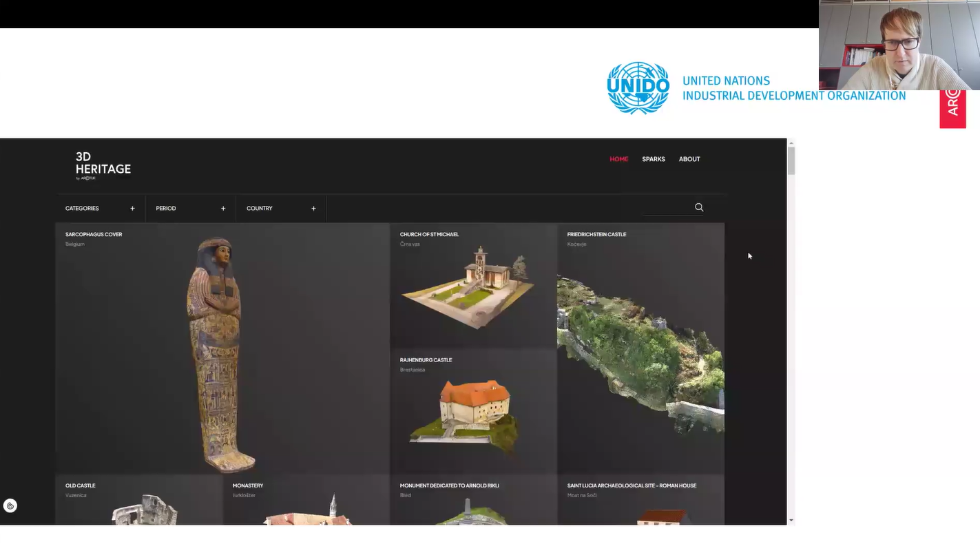Open the About page link
The height and width of the screenshot is (544, 980).
[689, 159]
